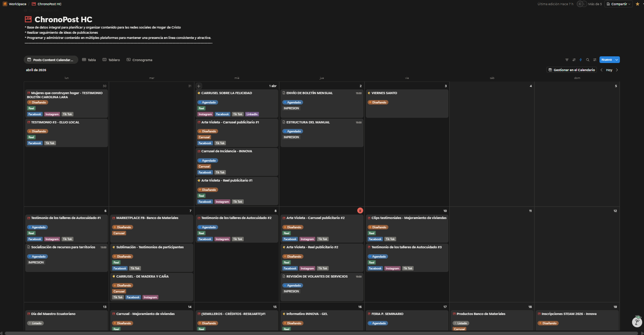Expand the dropdown arrow beside Nuevo

[617, 60]
